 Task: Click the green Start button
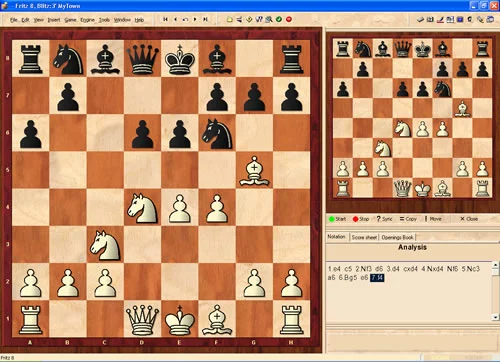(x=337, y=219)
